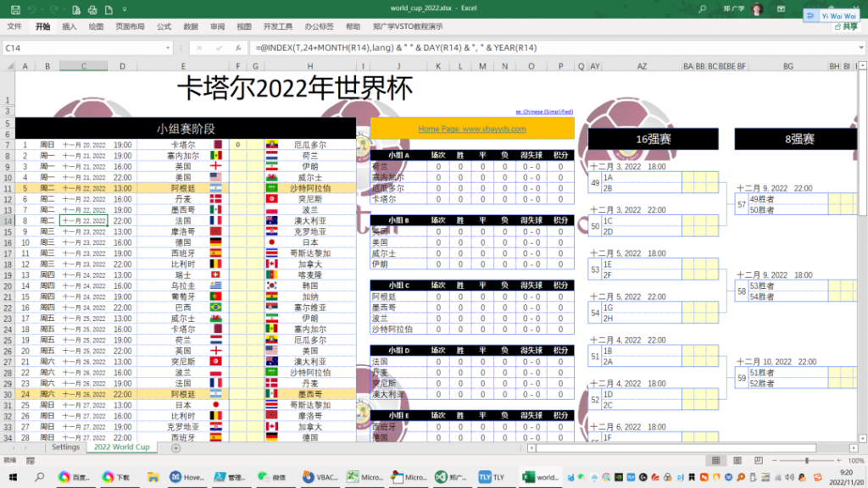This screenshot has width=868, height=488.
Task: Switch to Normal view in the status bar
Action: (715, 460)
